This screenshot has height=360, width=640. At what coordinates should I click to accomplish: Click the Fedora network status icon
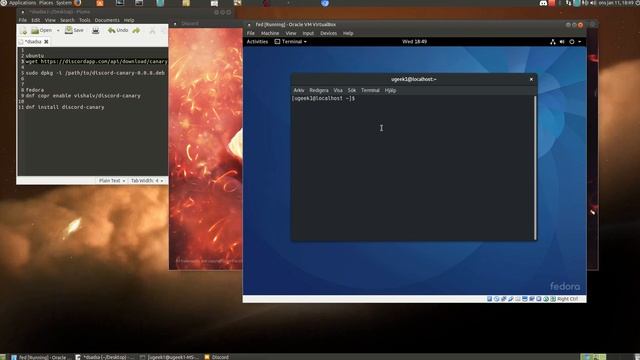(x=553, y=42)
